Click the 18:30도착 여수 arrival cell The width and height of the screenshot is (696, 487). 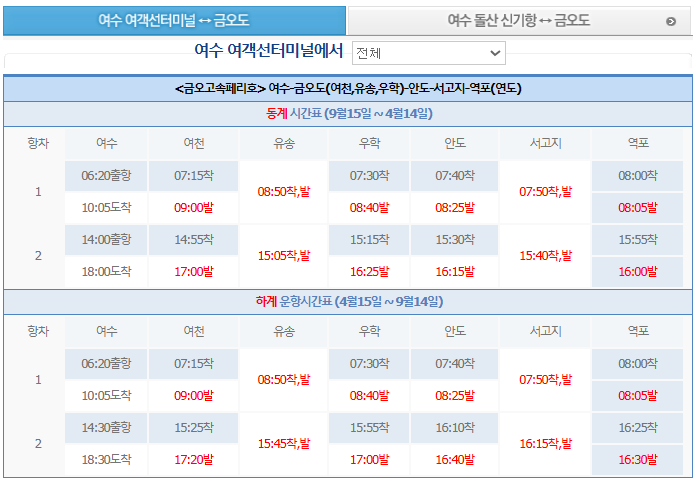[x=106, y=459]
